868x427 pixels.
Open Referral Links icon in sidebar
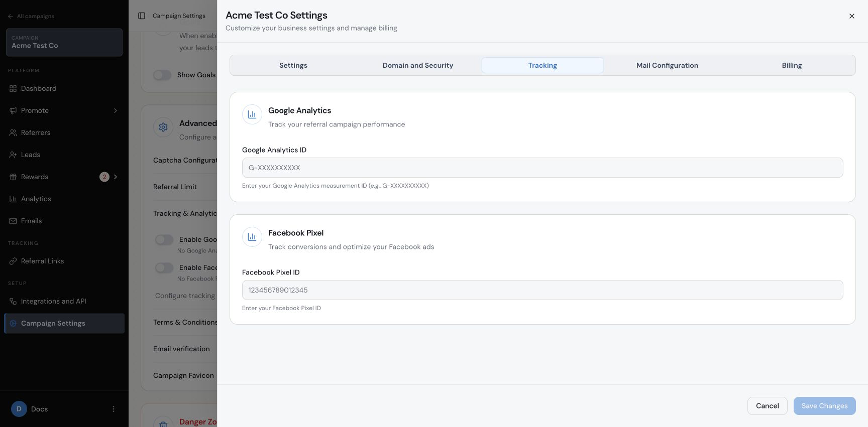point(13,261)
